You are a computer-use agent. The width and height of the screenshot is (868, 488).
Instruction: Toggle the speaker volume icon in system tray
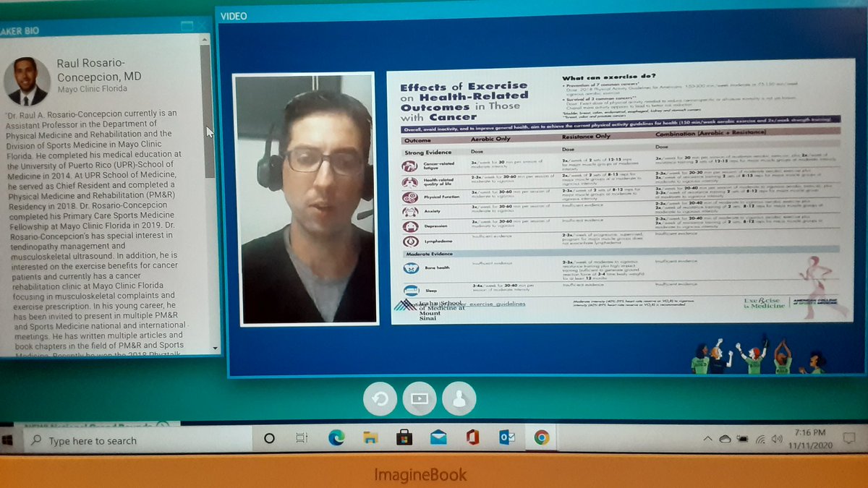click(x=777, y=439)
